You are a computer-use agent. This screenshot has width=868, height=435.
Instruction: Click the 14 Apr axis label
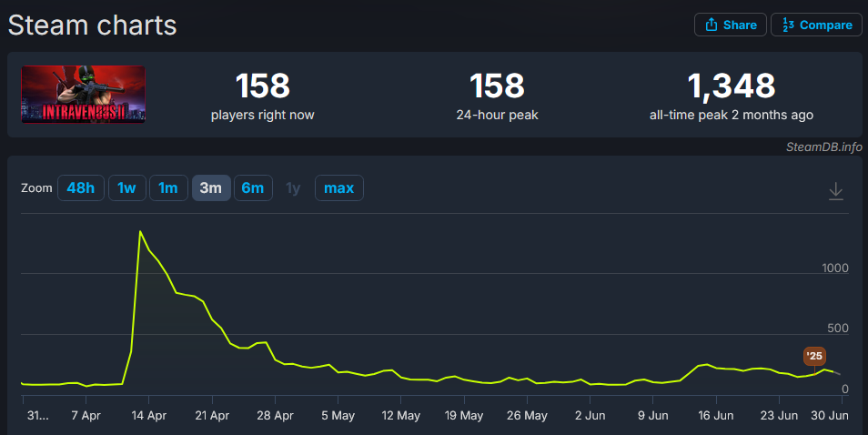coord(149,415)
